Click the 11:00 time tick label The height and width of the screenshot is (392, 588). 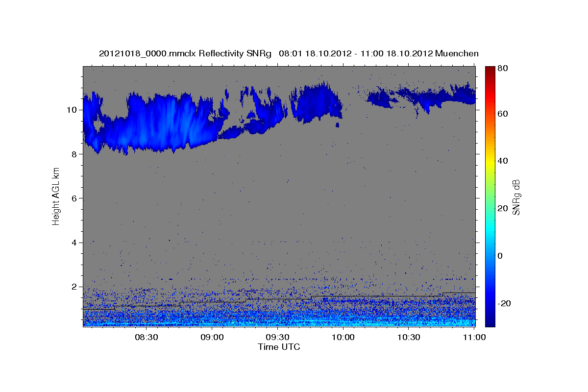(474, 338)
